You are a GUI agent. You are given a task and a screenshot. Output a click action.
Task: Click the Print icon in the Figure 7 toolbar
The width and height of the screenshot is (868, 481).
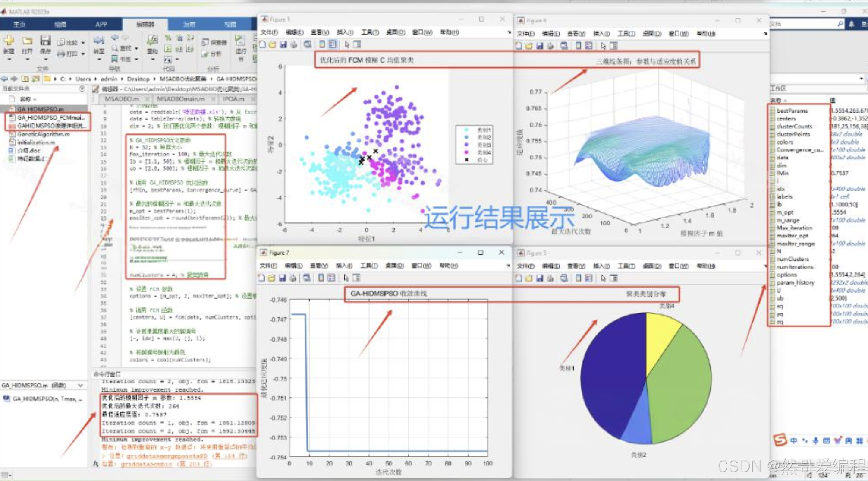pos(293,278)
